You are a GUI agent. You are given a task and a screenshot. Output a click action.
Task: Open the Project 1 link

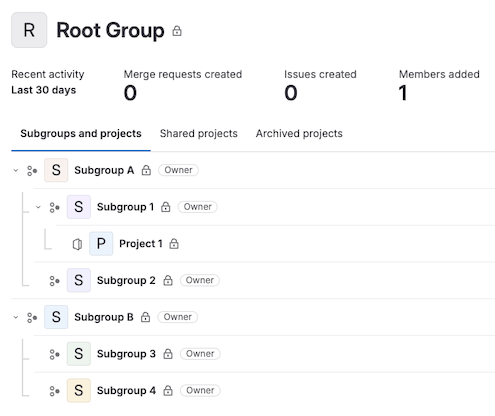141,244
